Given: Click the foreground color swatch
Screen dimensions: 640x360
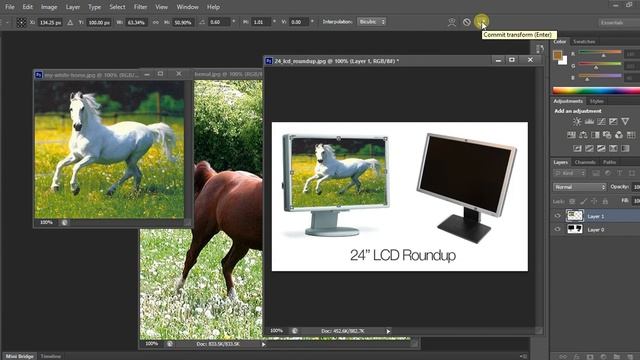Looking at the screenshot, I should (557, 55).
